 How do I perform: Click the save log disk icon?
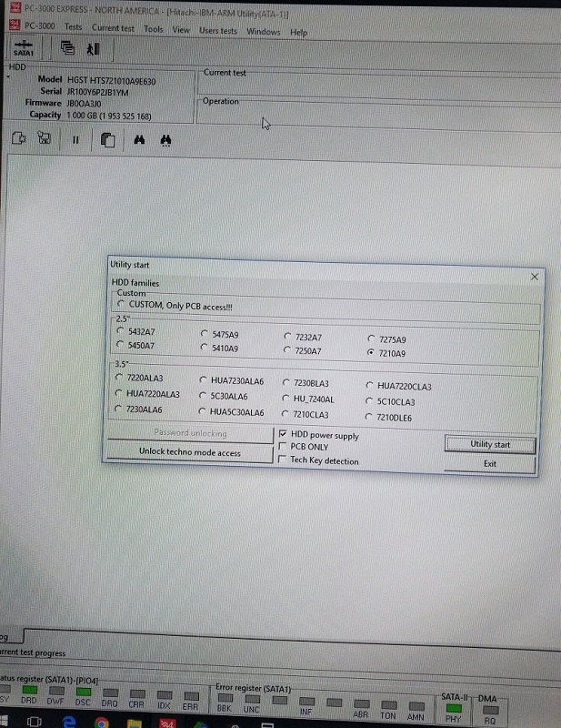44,137
